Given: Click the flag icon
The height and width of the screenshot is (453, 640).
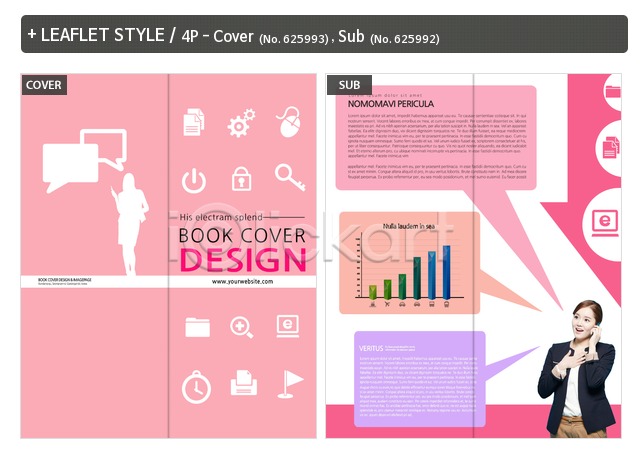Looking at the screenshot, I should [x=289, y=383].
